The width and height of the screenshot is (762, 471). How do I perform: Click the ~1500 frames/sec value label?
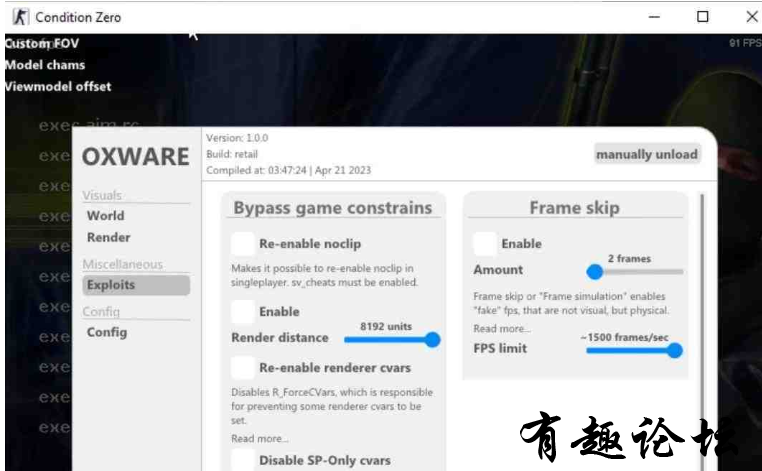pyautogui.click(x=624, y=337)
